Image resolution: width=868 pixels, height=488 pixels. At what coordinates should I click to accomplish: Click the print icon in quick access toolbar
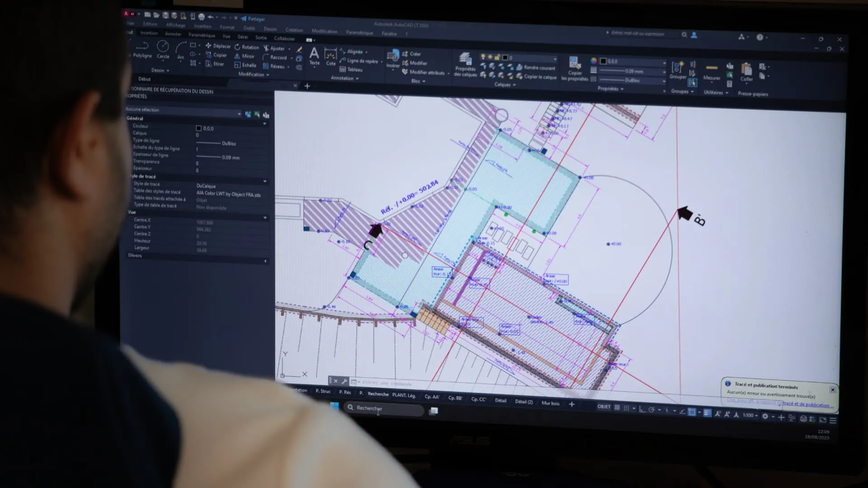tap(201, 17)
